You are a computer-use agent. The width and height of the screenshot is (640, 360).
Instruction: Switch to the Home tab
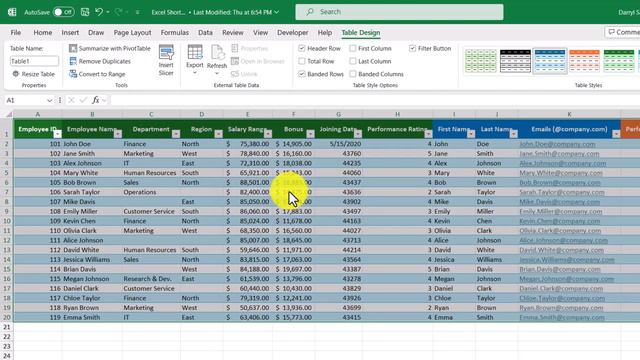42,32
